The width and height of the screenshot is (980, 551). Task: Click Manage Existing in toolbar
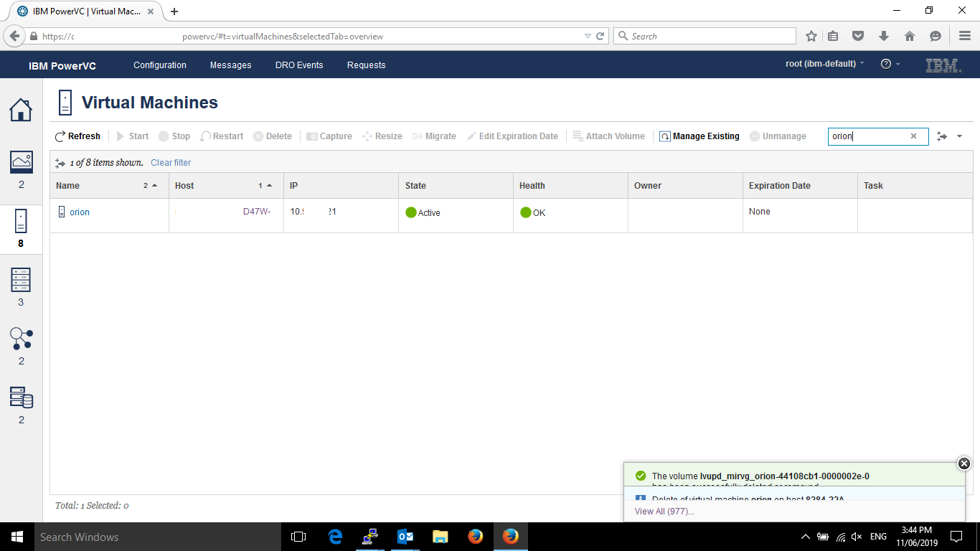pyautogui.click(x=699, y=136)
